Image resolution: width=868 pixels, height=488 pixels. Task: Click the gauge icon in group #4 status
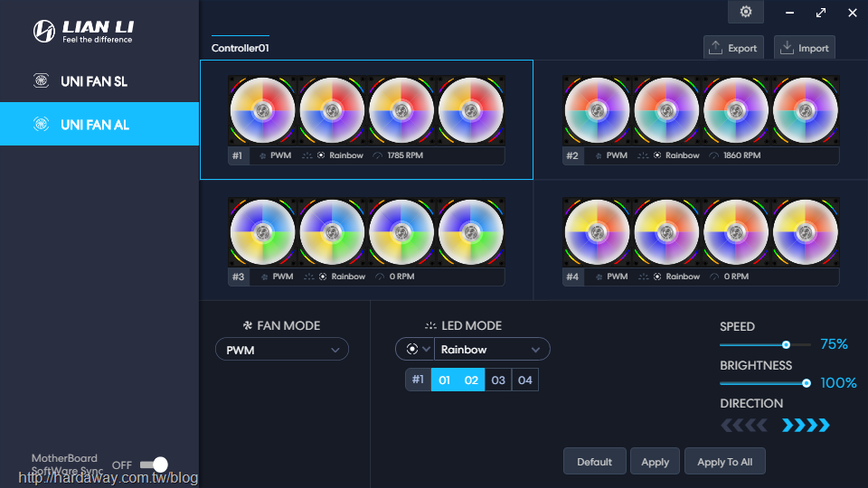click(714, 277)
